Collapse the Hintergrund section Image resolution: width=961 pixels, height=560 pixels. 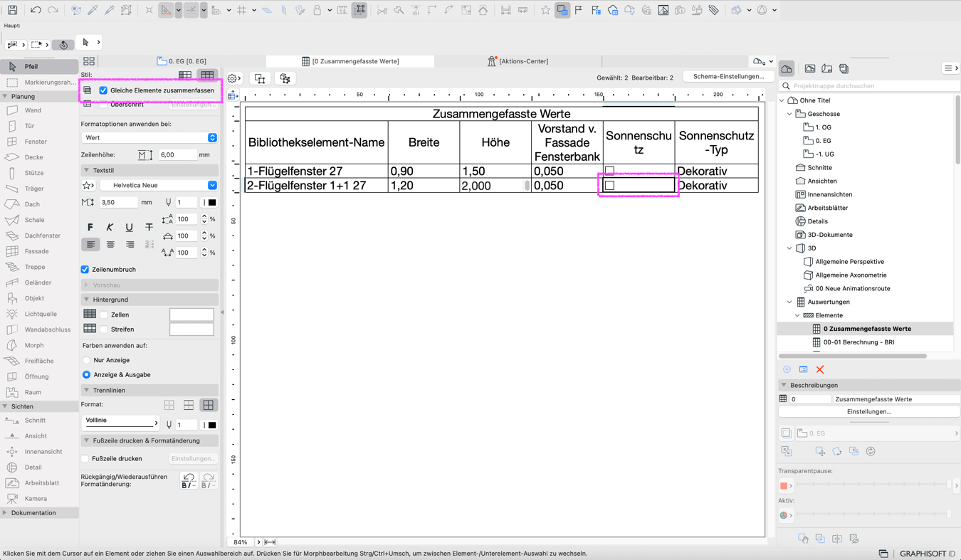click(x=86, y=300)
